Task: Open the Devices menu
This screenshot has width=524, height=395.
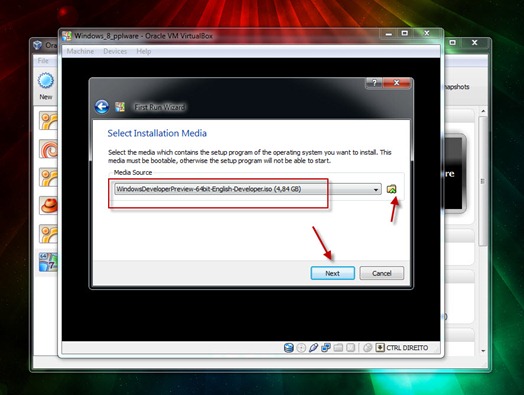Action: 115,51
